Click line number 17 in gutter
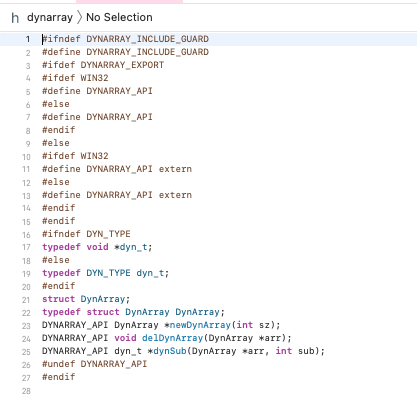The image size is (417, 397). [26, 247]
